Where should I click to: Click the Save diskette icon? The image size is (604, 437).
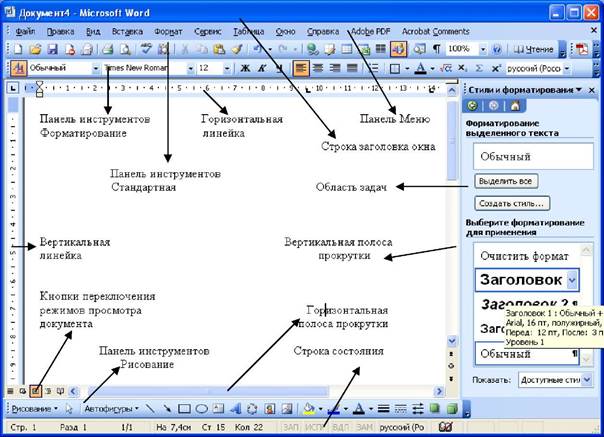pyautogui.click(x=53, y=48)
